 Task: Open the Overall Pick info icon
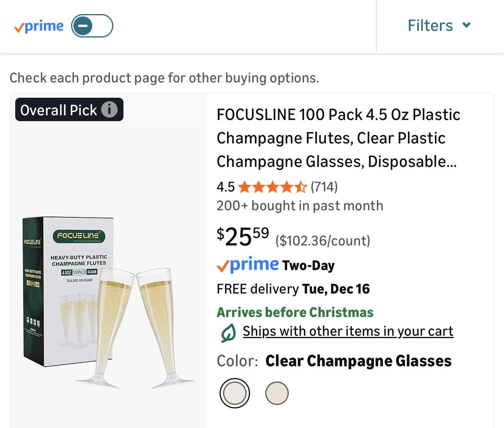pos(109,110)
